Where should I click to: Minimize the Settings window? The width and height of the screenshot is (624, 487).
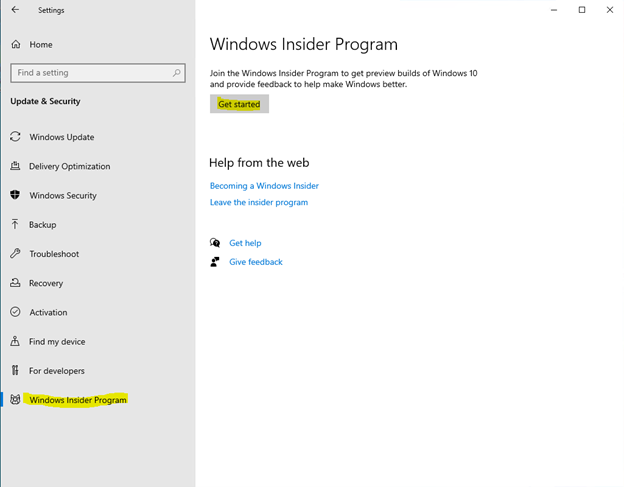tap(554, 10)
